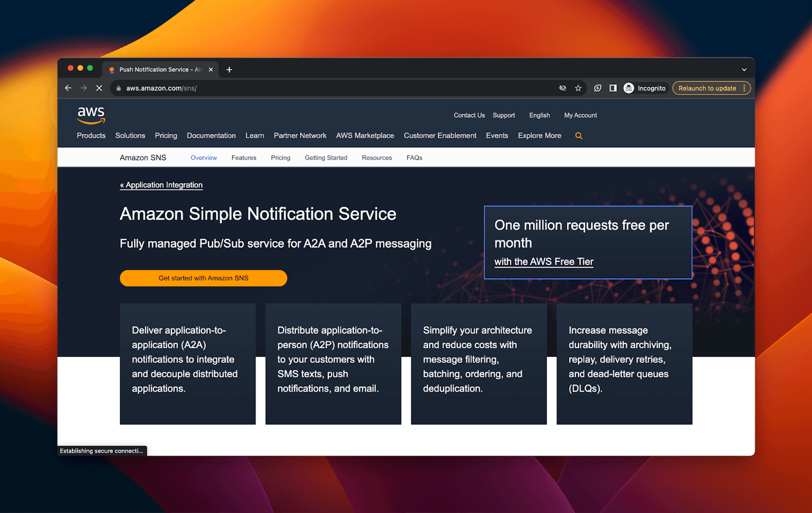The height and width of the screenshot is (513, 812).
Task: Toggle the browser side panel icon
Action: click(x=613, y=88)
